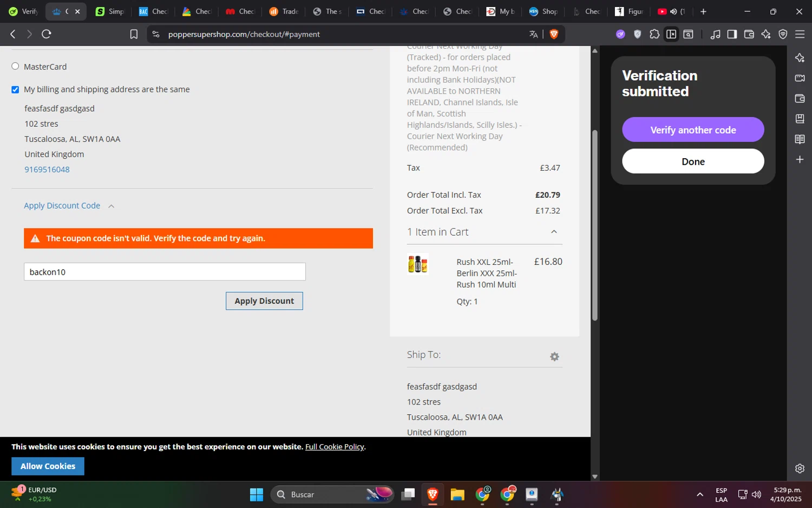Open sidebar bookmarks icon
This screenshot has height=508, width=812.
800,119
